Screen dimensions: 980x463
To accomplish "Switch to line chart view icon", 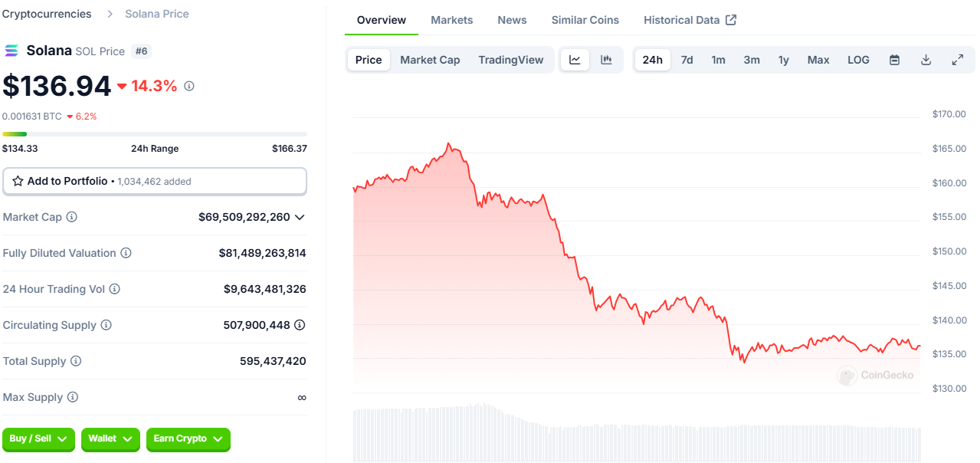I will [575, 60].
